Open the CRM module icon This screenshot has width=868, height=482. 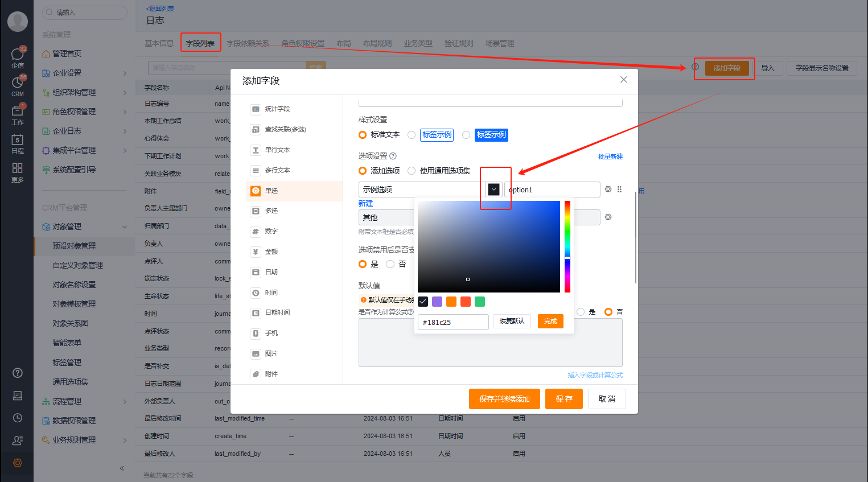(x=18, y=83)
